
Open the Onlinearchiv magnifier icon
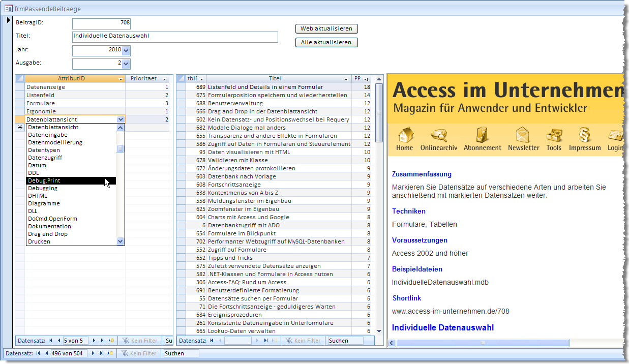438,136
